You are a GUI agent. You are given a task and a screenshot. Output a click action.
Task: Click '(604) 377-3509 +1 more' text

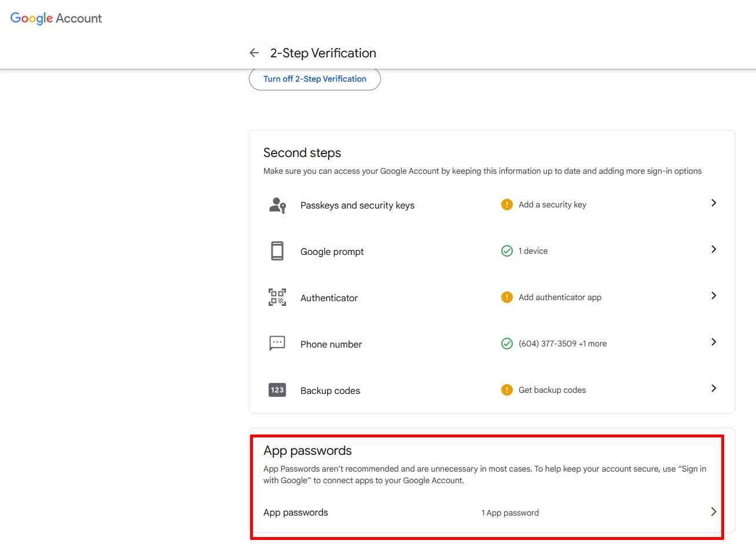[x=563, y=344]
